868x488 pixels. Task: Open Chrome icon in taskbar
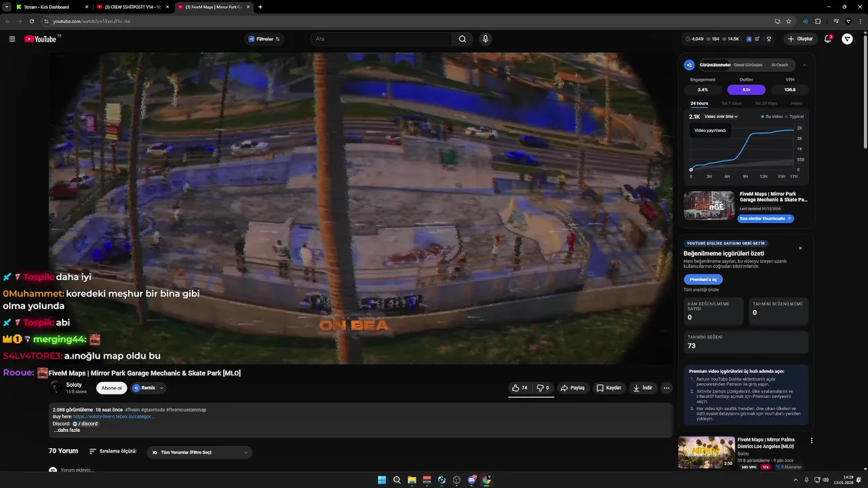(487, 480)
